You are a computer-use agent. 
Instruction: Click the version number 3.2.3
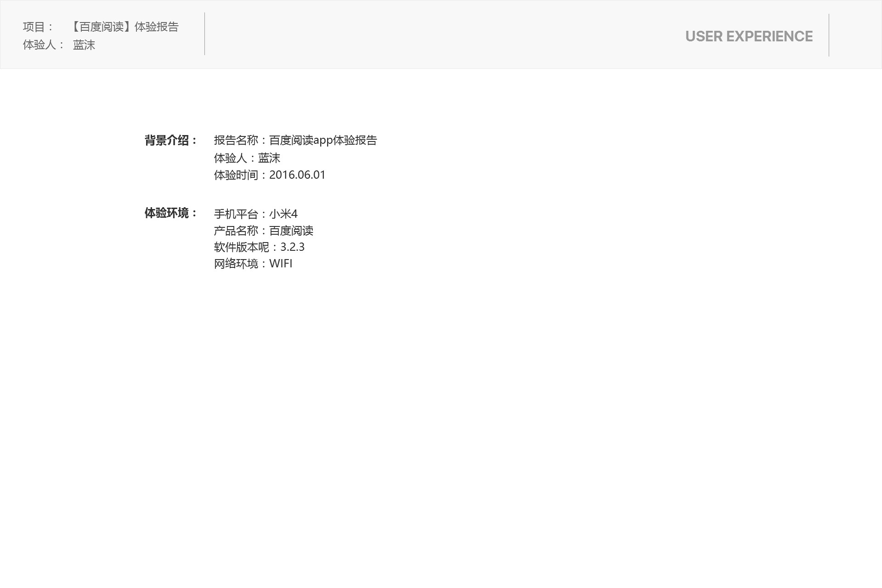tap(292, 247)
